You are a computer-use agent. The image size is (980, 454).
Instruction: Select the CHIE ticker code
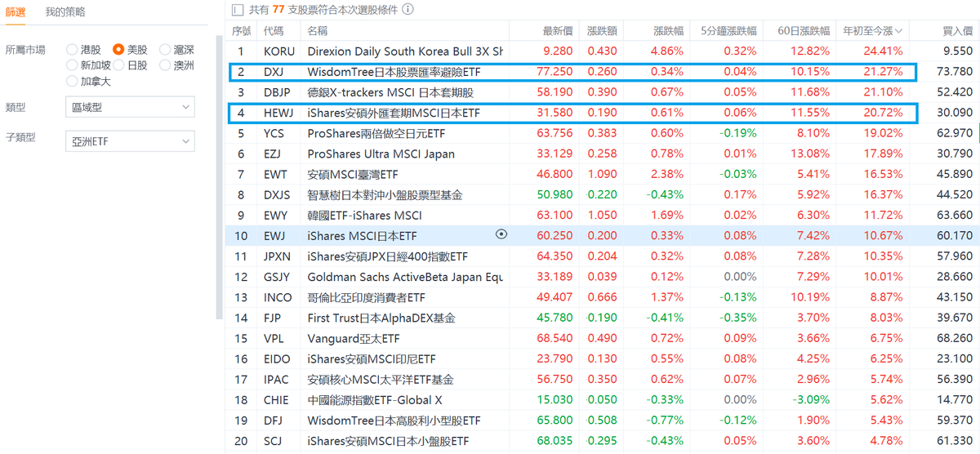click(x=277, y=400)
